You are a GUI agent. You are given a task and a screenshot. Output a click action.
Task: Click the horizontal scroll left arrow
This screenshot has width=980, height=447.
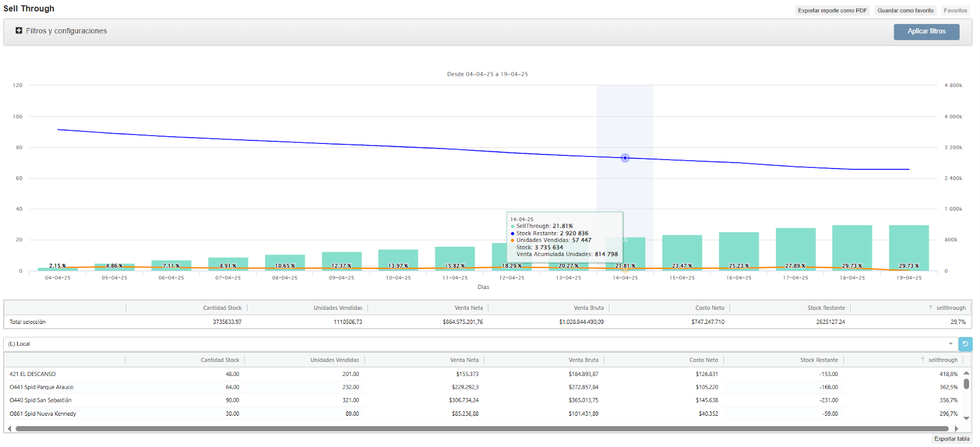(x=9, y=429)
